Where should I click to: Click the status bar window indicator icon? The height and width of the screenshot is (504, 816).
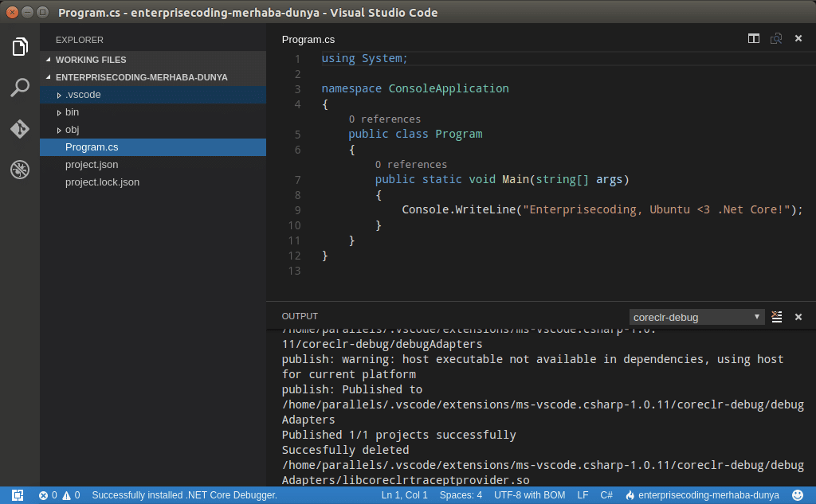(18, 495)
